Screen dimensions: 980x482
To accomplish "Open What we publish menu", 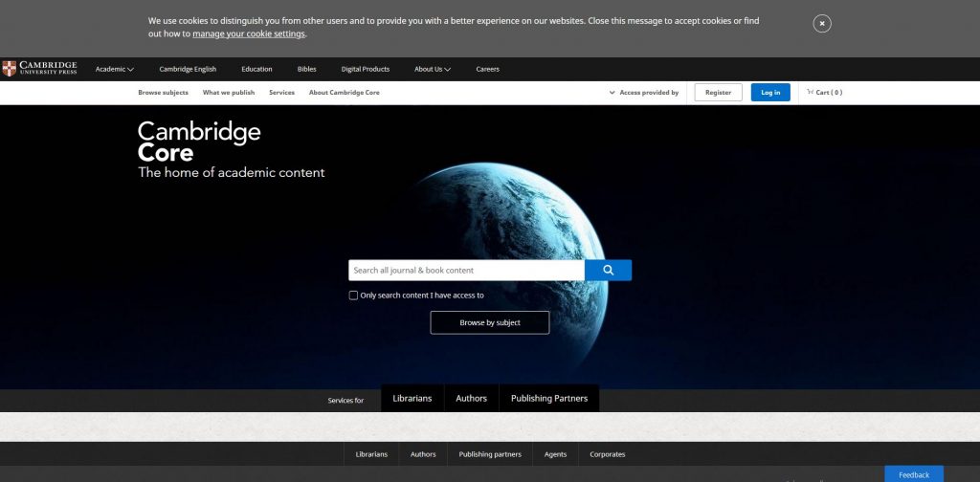I will pyautogui.click(x=229, y=93).
